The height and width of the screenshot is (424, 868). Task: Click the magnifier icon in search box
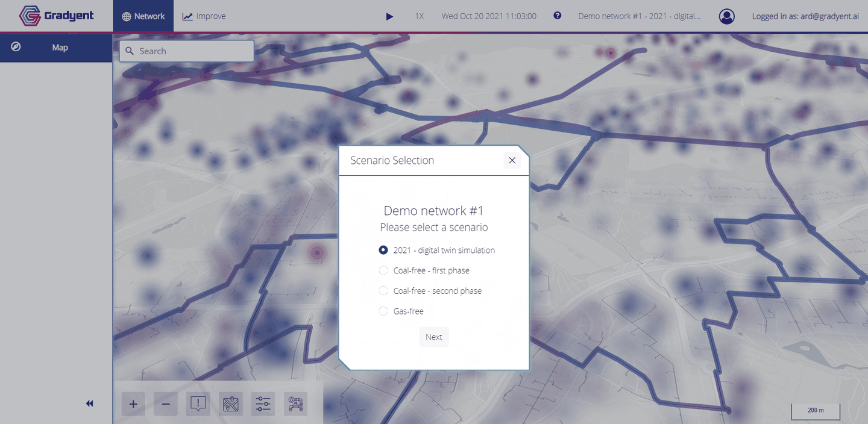point(130,51)
